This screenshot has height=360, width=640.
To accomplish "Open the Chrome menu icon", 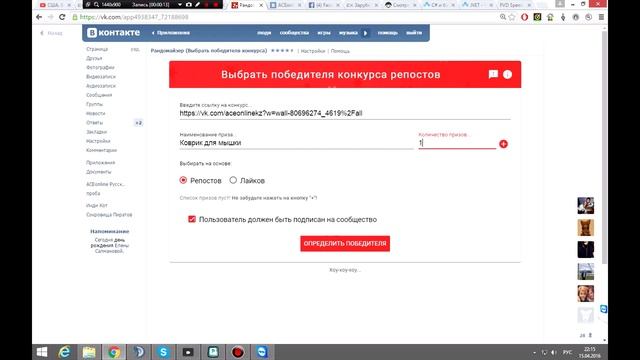I will (601, 17).
